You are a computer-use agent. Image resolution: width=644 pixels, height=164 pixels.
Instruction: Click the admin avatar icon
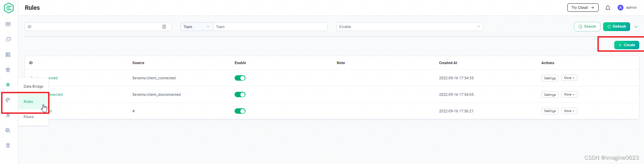point(620,7)
